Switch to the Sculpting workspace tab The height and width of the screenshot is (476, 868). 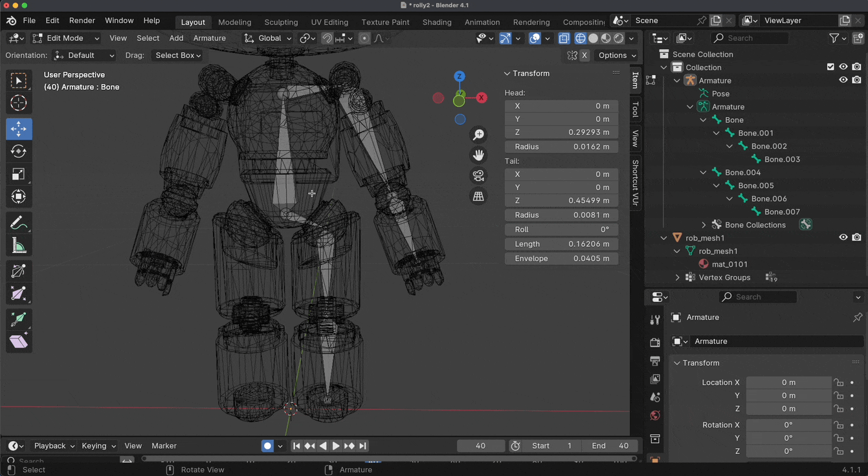(281, 22)
